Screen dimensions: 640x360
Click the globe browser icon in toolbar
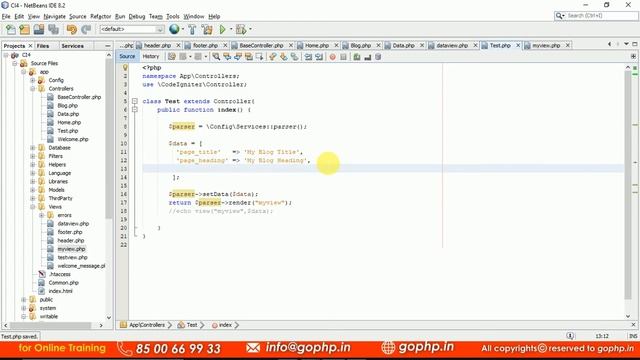coord(174,29)
